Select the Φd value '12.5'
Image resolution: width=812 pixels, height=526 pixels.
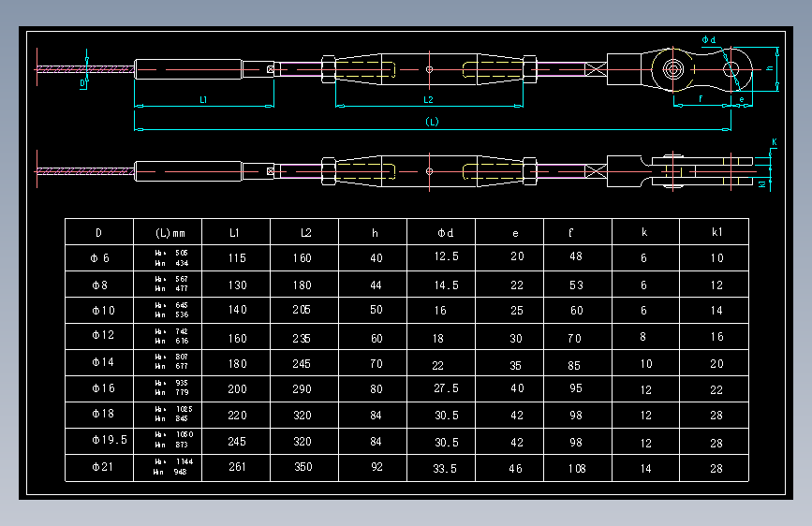click(447, 256)
